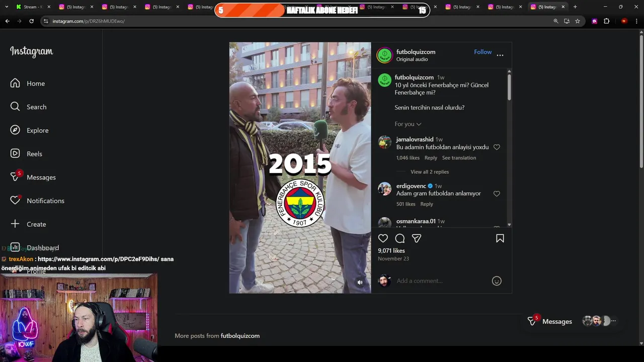Click the Instagram logo
The height and width of the screenshot is (362, 644).
click(x=31, y=52)
